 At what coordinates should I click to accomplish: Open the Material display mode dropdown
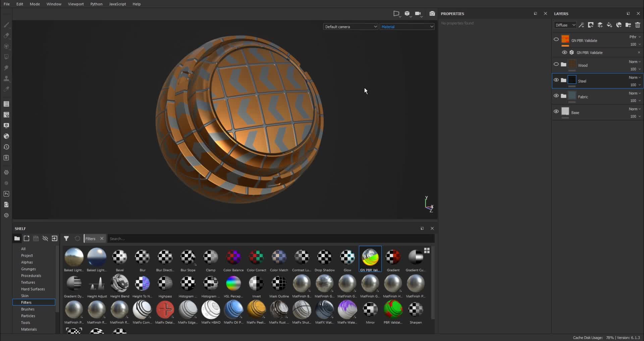click(407, 27)
